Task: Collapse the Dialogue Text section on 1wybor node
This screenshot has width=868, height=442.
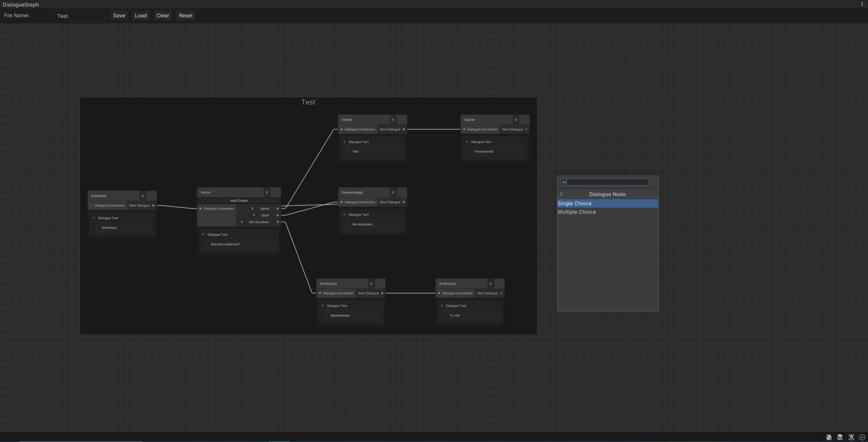Action: (x=203, y=234)
